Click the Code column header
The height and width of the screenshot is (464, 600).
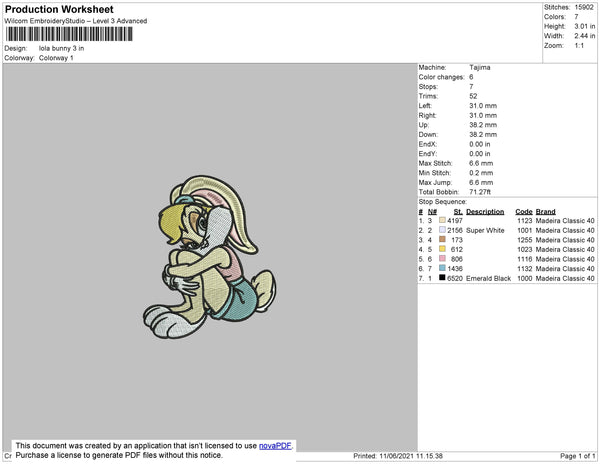(524, 212)
